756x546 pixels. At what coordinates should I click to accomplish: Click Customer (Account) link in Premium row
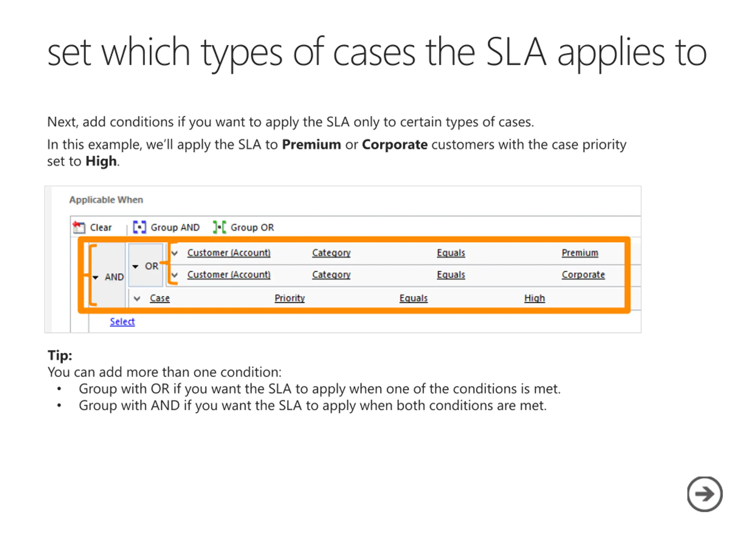pos(229,253)
